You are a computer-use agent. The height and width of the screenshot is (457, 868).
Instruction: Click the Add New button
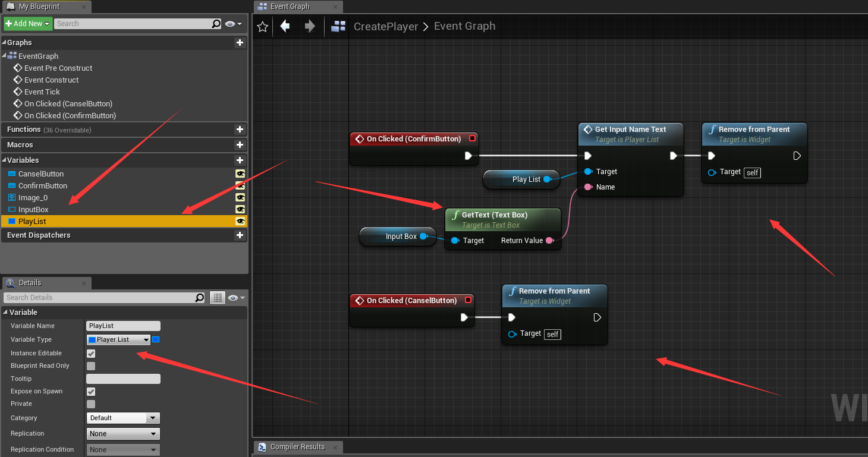tap(26, 23)
